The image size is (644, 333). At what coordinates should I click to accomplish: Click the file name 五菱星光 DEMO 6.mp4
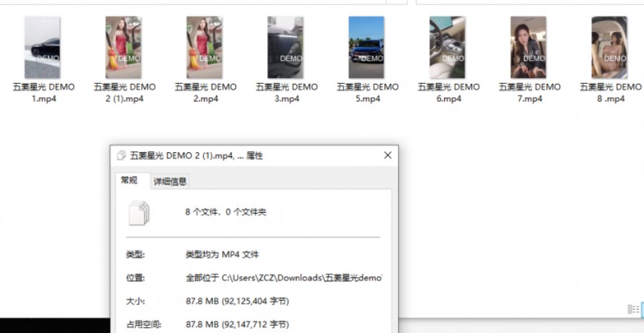point(449,93)
